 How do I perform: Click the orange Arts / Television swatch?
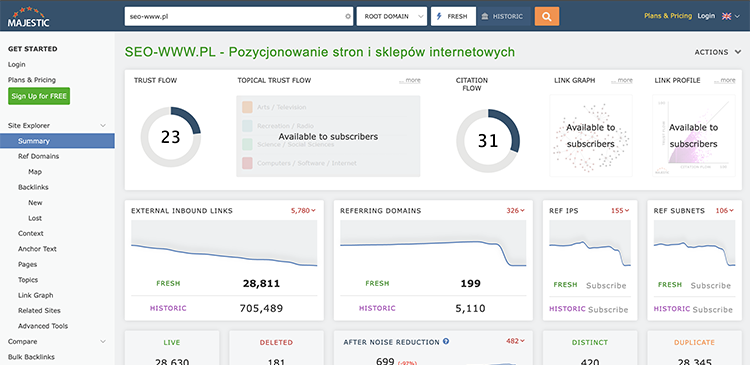(247, 107)
